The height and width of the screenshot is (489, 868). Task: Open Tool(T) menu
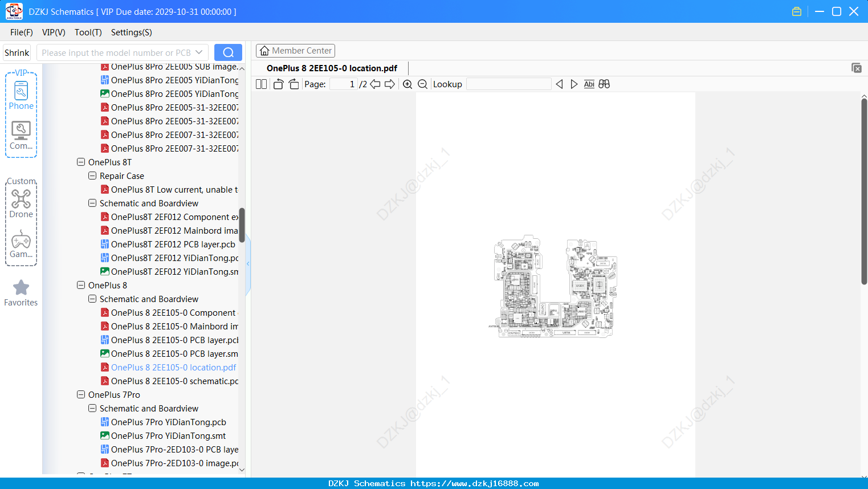coord(88,32)
